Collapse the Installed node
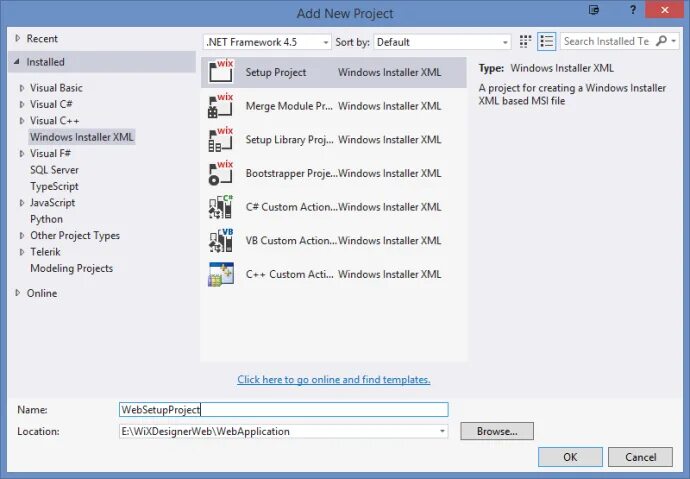 pos(17,62)
